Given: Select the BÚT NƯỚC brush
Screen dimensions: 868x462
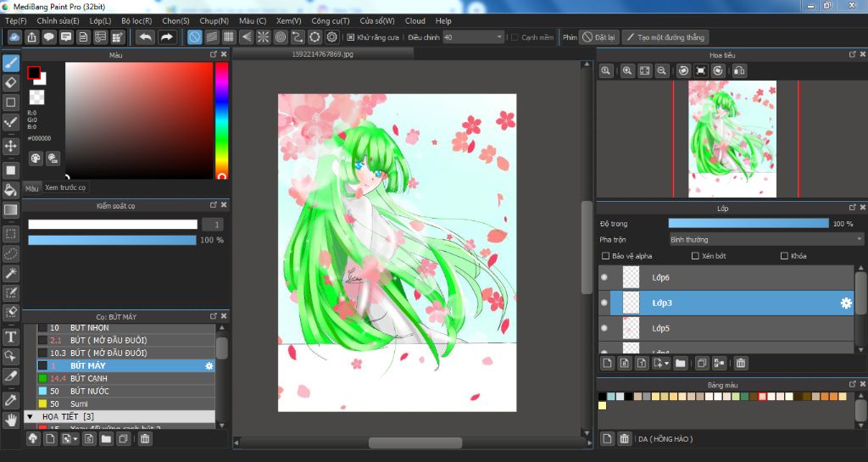Looking at the screenshot, I should [x=125, y=391].
